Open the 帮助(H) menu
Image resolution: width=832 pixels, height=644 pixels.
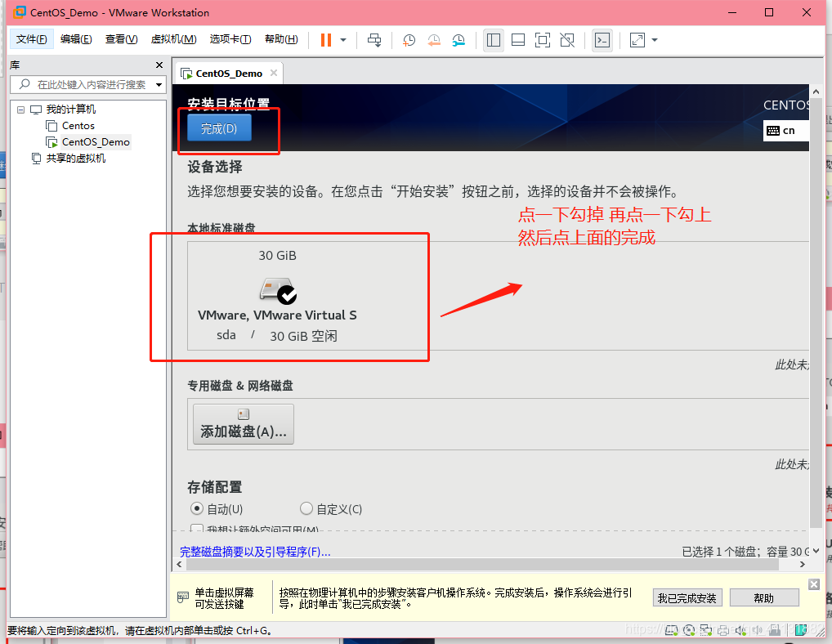pos(281,39)
